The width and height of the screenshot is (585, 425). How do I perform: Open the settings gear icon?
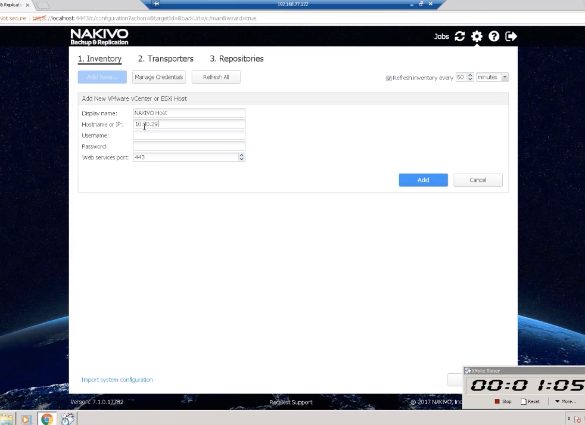[476, 36]
